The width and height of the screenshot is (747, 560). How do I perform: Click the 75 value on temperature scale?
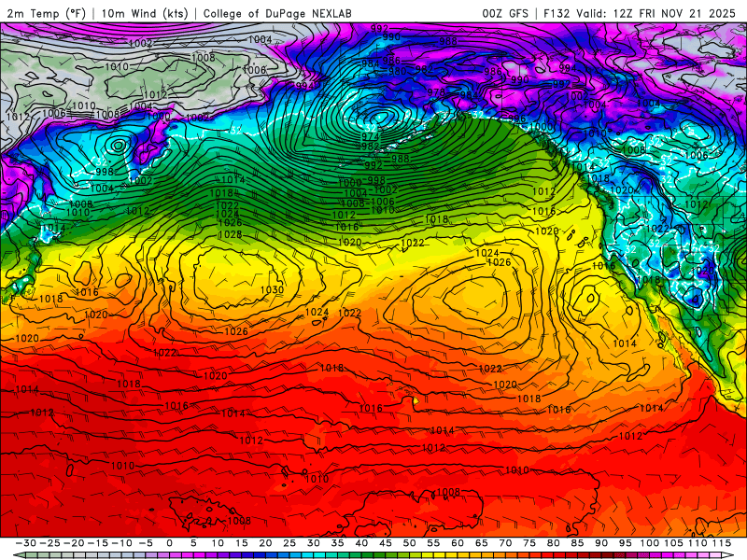point(529,543)
